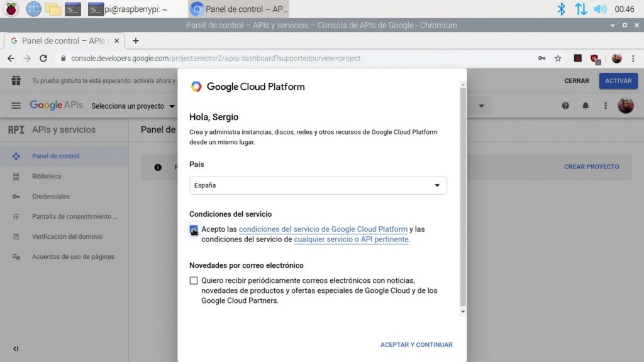Viewport: 644px width, 362px height.
Task: Open the notifications bell
Action: click(x=586, y=106)
